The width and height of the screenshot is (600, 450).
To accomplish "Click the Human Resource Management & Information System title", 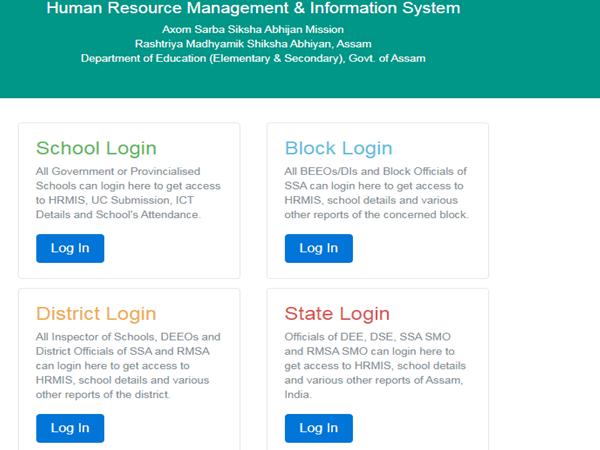I will (x=254, y=9).
